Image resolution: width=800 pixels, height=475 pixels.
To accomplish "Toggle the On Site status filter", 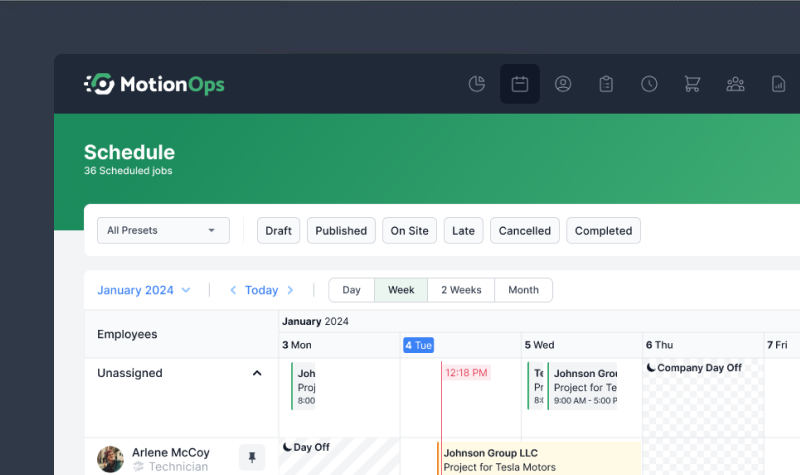I will (409, 231).
